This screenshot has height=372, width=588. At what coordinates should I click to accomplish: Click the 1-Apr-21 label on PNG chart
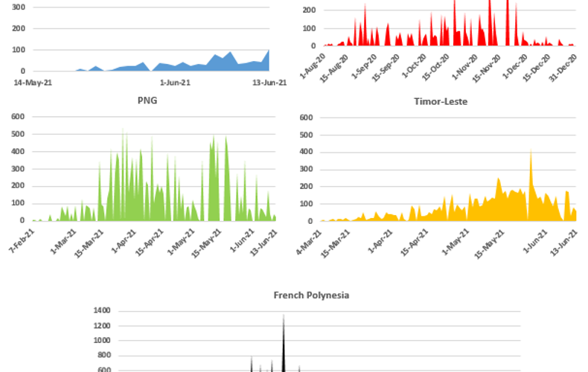click(124, 241)
